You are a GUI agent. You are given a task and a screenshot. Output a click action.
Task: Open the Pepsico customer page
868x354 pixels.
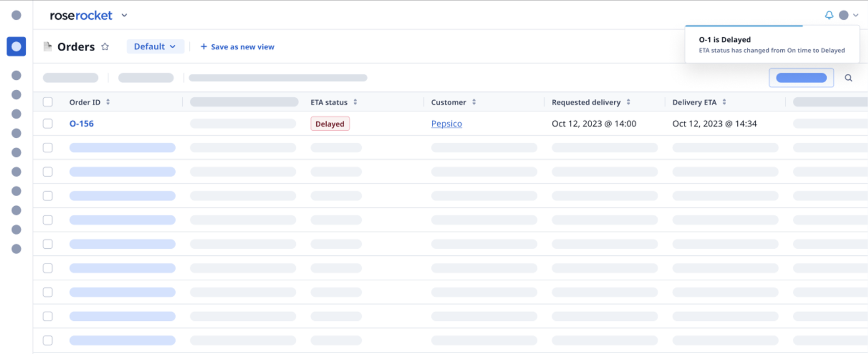point(446,123)
